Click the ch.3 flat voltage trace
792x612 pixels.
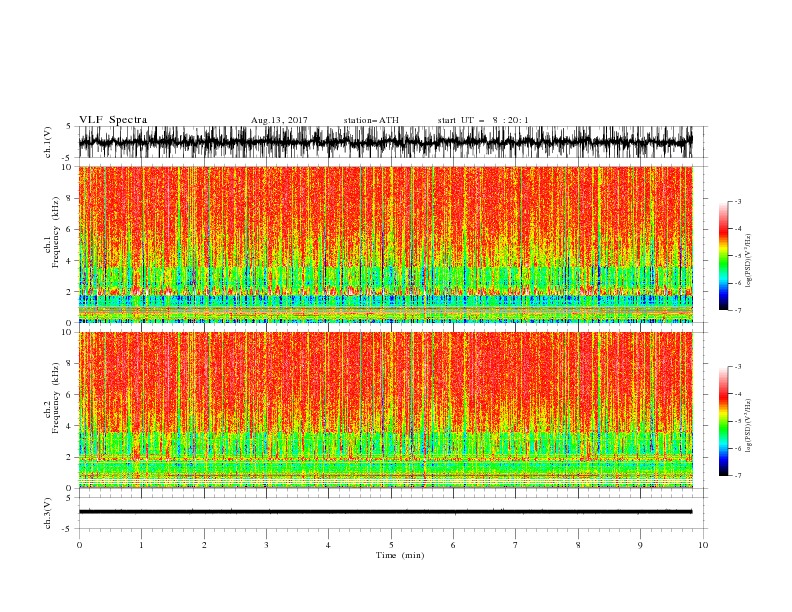tap(385, 512)
